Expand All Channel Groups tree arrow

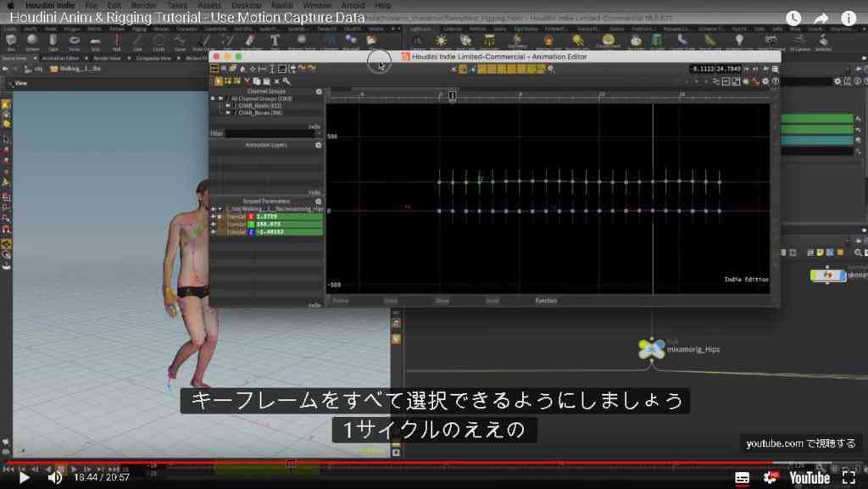[220, 98]
